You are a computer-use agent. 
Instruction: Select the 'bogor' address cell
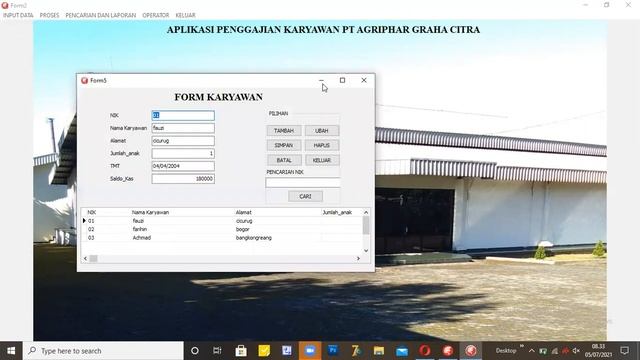click(242, 229)
